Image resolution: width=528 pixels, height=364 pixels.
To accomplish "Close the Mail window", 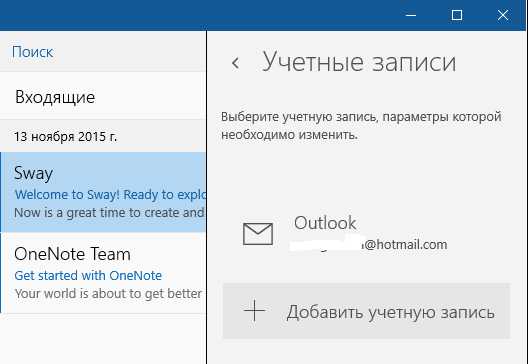I will (x=503, y=15).
